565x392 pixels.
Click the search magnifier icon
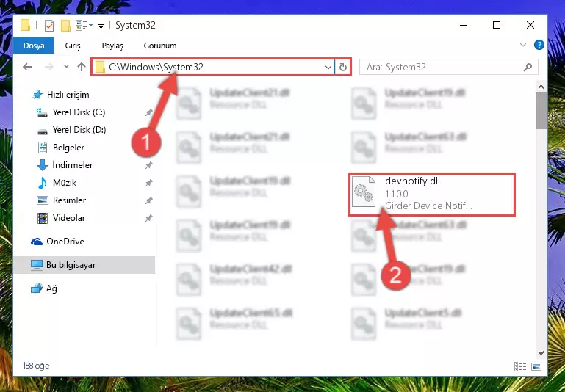pos(528,67)
